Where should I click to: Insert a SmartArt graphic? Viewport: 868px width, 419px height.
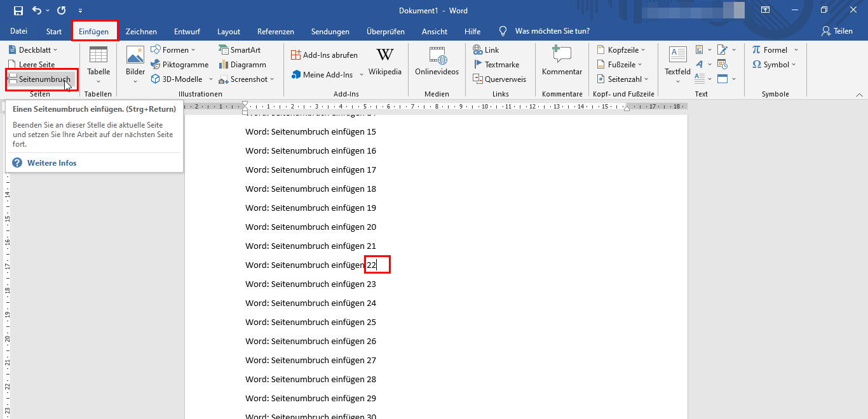239,50
